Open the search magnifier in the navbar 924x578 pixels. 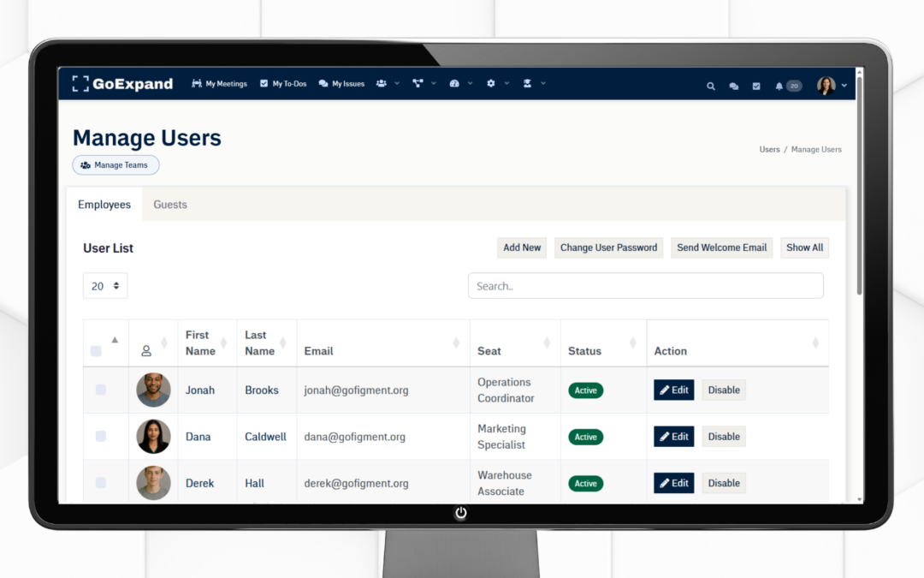(x=711, y=86)
